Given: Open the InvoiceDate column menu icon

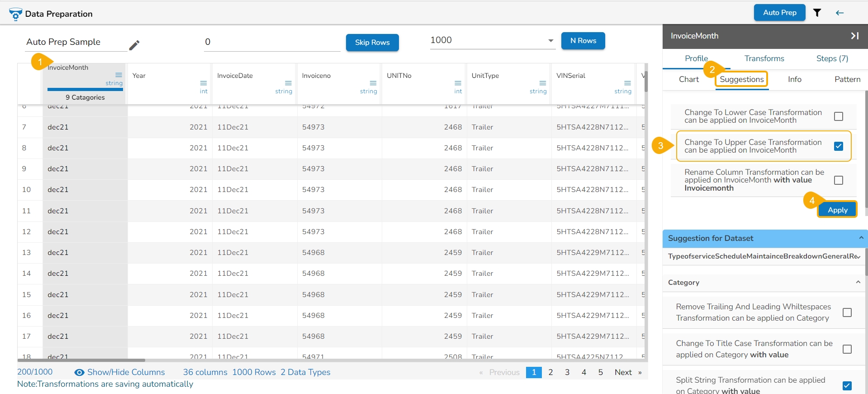Looking at the screenshot, I should 288,83.
